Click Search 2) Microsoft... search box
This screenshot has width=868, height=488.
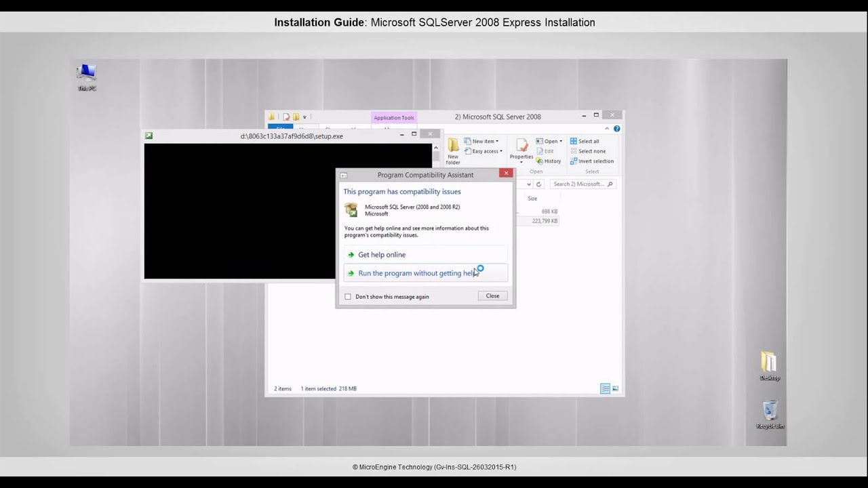[583, 184]
